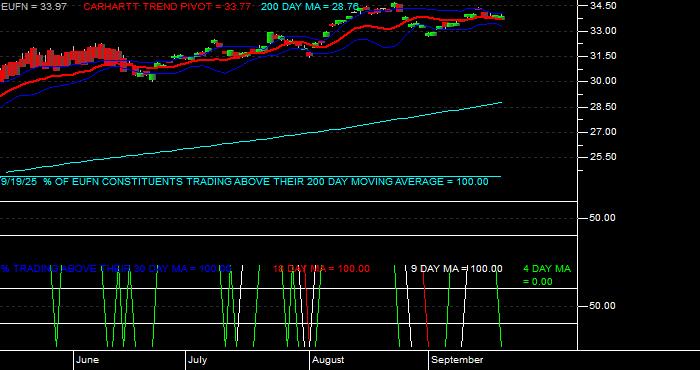
Task: Click the 50.00 value in the middle panel axis
Action: pyautogui.click(x=603, y=218)
